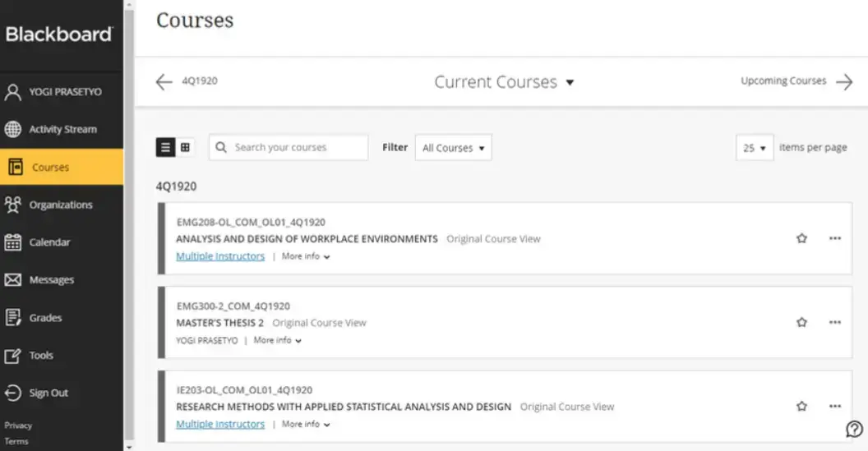Go to Upcoming Courses right arrow

pos(844,82)
